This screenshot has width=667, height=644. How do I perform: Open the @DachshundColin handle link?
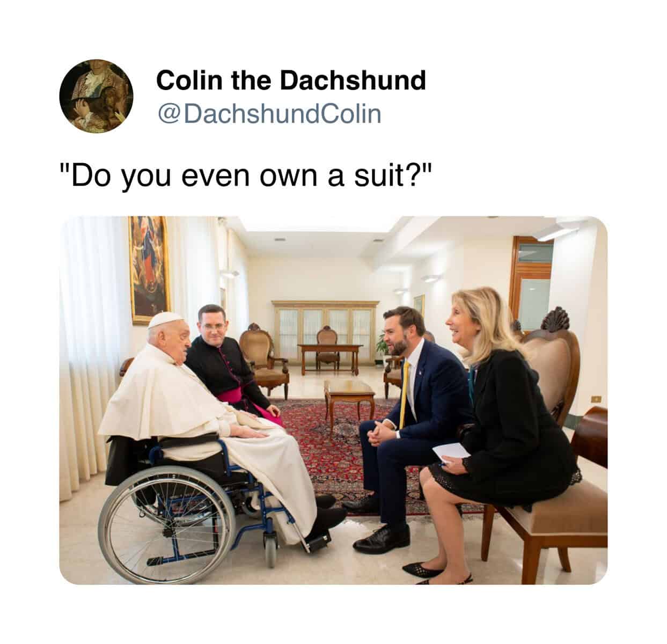click(x=269, y=113)
